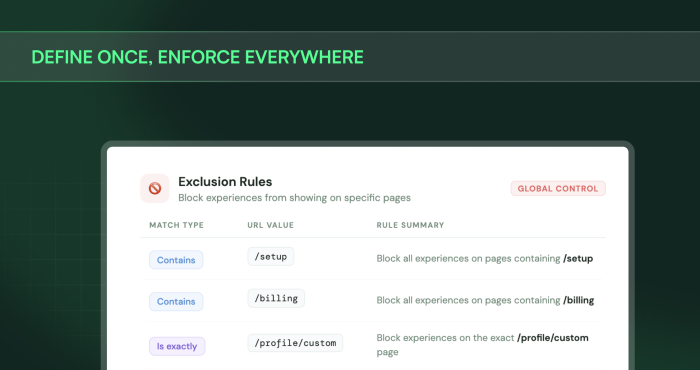This screenshot has height=370, width=700.
Task: Click the GLOBAL CONTROL badge
Action: click(x=558, y=188)
